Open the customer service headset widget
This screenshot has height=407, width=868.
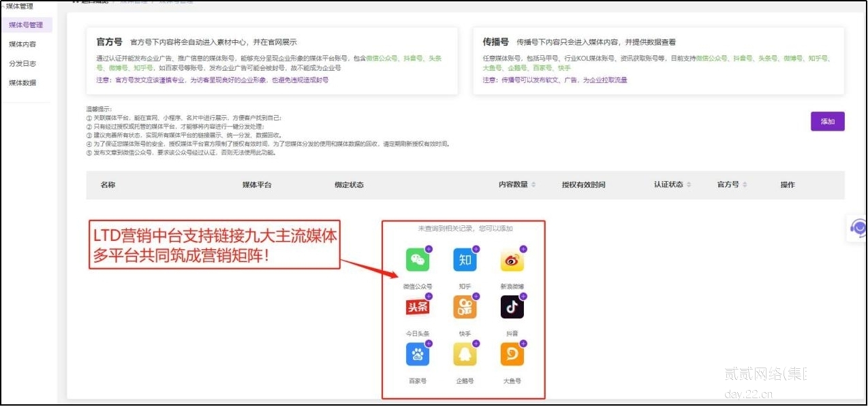(858, 229)
